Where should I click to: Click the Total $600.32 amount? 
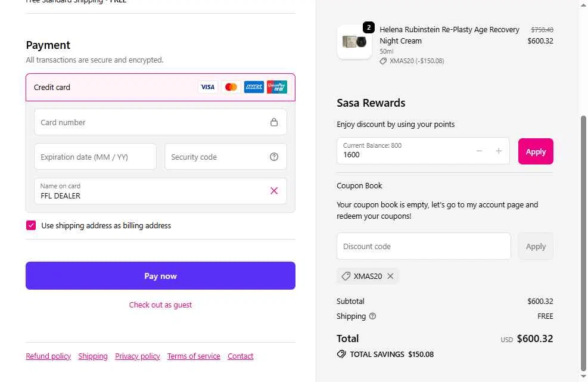(x=535, y=338)
